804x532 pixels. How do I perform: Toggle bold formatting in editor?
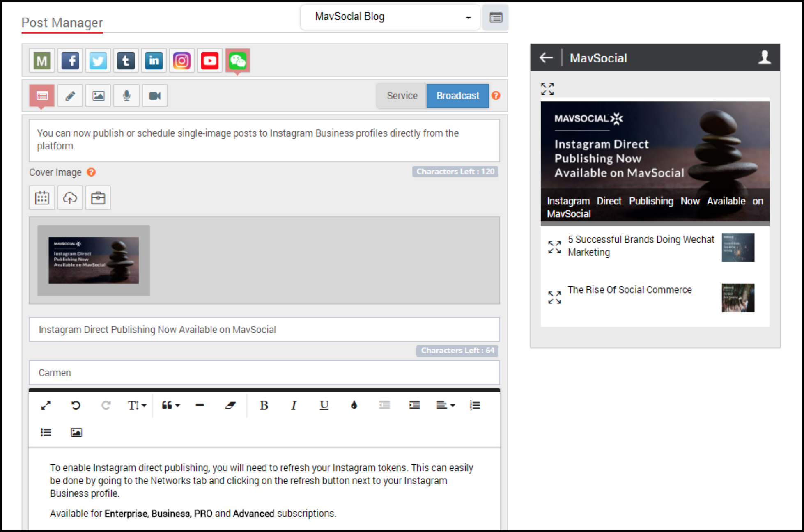pos(264,405)
